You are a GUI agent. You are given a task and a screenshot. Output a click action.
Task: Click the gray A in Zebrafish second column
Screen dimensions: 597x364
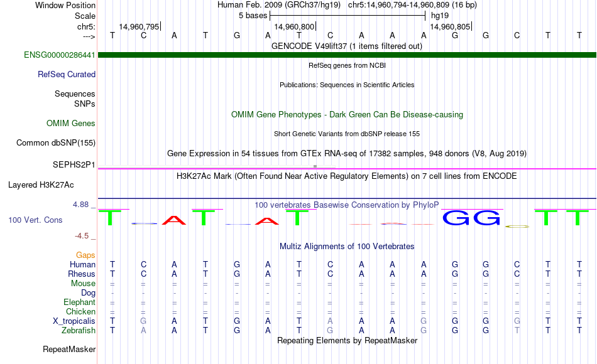click(x=143, y=331)
